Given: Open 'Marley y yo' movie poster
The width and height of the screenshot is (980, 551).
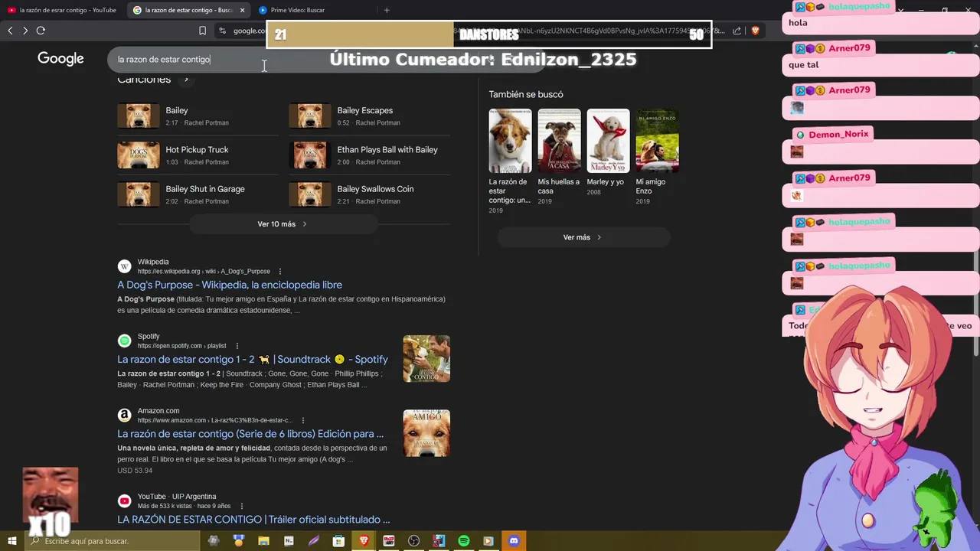Looking at the screenshot, I should 608,141.
